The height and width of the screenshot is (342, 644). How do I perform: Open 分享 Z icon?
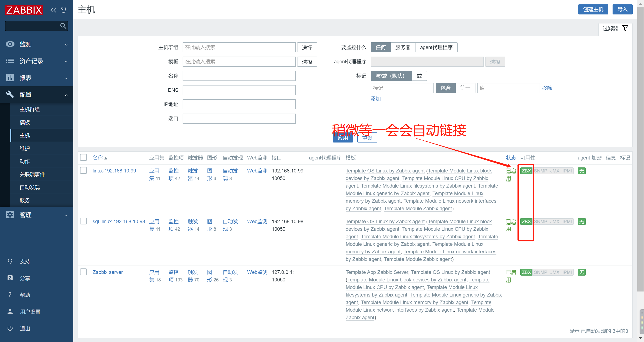click(10, 278)
